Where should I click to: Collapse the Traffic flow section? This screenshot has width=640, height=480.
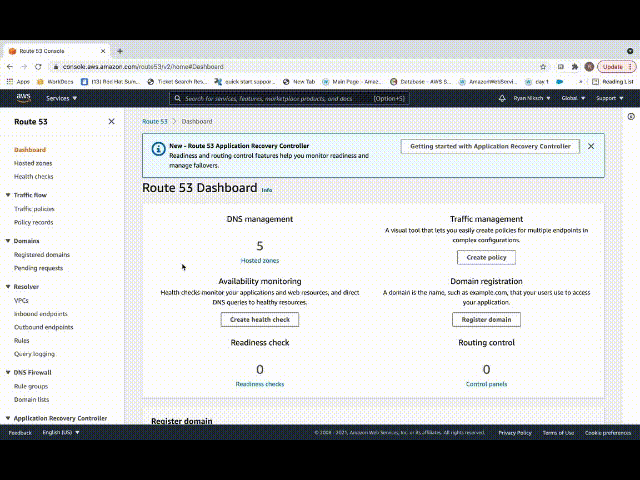pyautogui.click(x=8, y=195)
